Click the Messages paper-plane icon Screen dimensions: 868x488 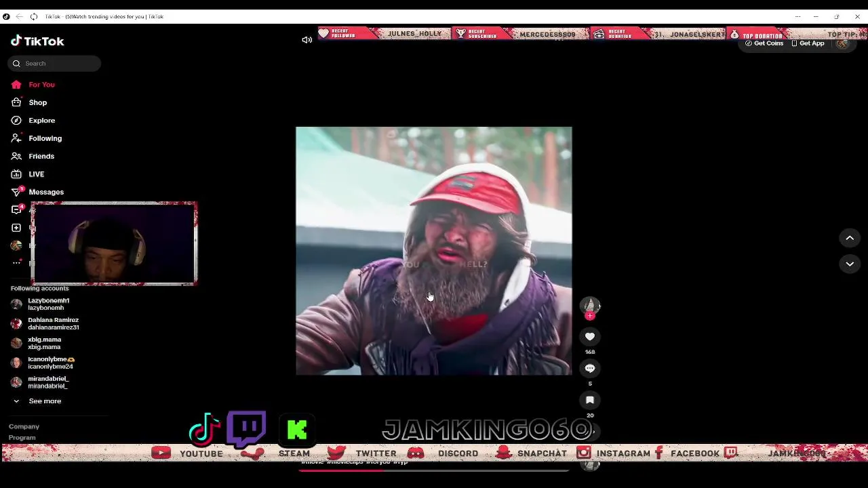point(16,192)
